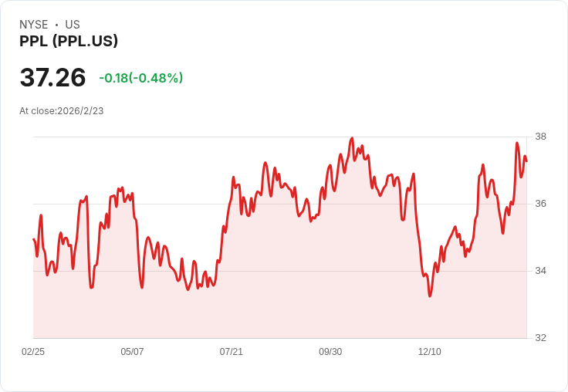
Task: Click the highest peak of the price line
Action: click(x=352, y=138)
